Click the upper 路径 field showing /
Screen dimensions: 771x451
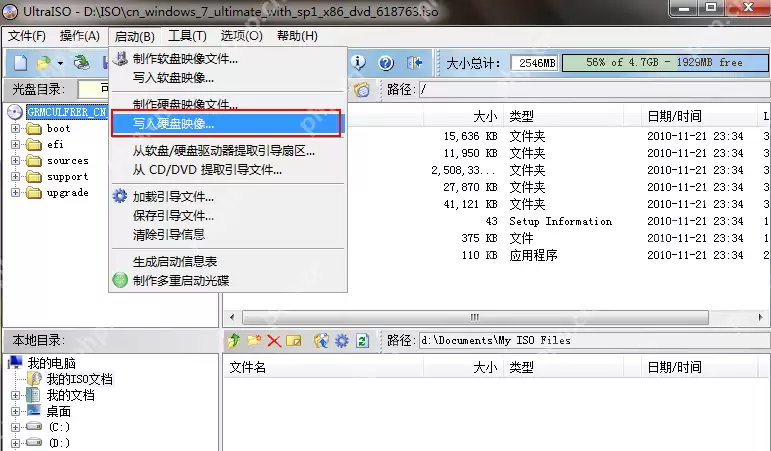pos(594,90)
